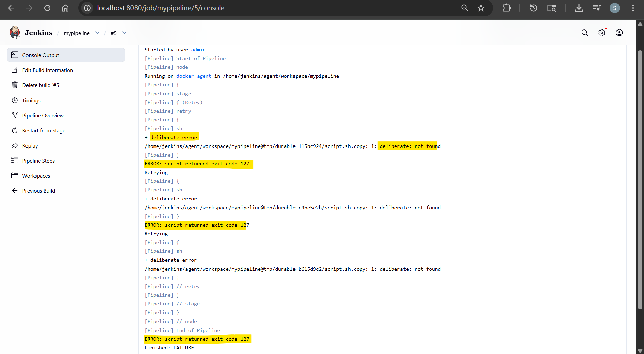
Task: Open Jenkins search magnifier icon
Action: tap(585, 33)
